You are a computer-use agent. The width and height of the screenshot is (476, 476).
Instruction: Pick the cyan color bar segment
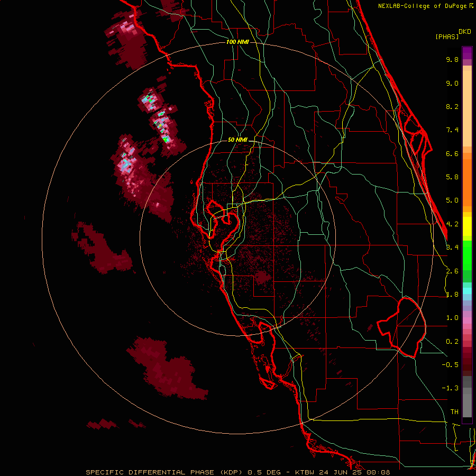[x=467, y=291]
